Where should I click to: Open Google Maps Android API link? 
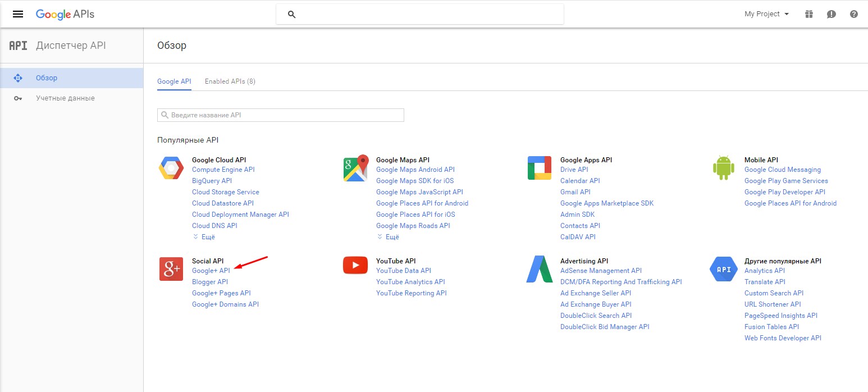point(415,170)
